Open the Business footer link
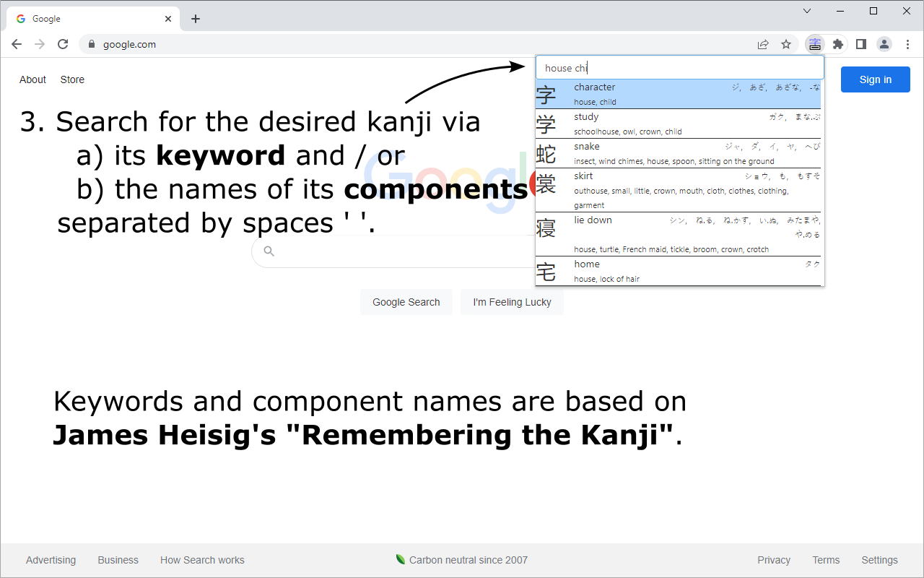The width and height of the screenshot is (924, 578). [x=118, y=560]
